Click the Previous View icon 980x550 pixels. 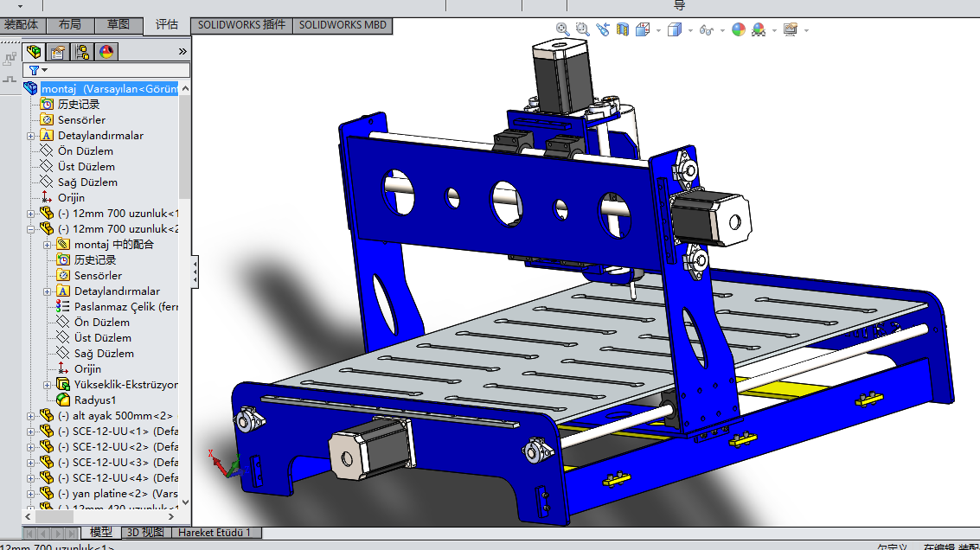tap(603, 29)
